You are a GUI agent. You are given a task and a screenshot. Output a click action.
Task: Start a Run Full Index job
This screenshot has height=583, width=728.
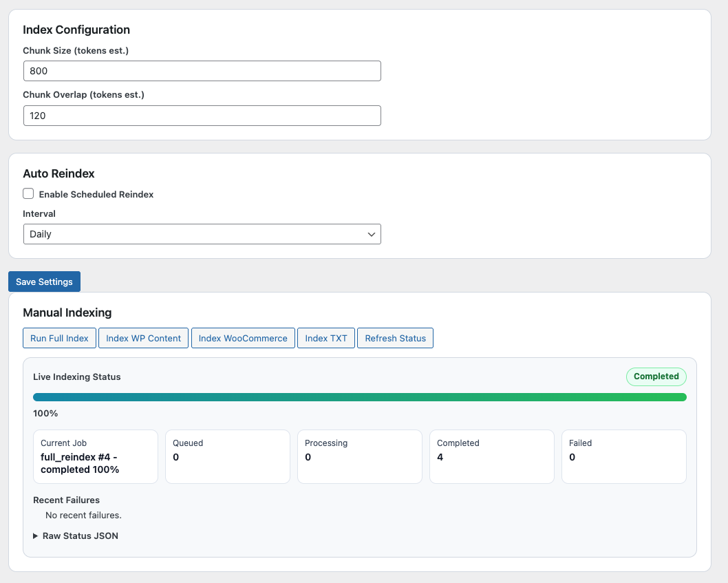click(x=59, y=338)
